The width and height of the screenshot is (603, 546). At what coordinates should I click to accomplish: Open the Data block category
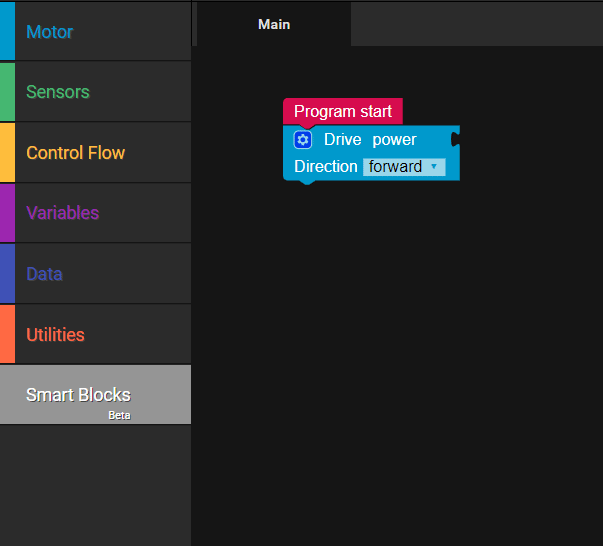(x=44, y=274)
